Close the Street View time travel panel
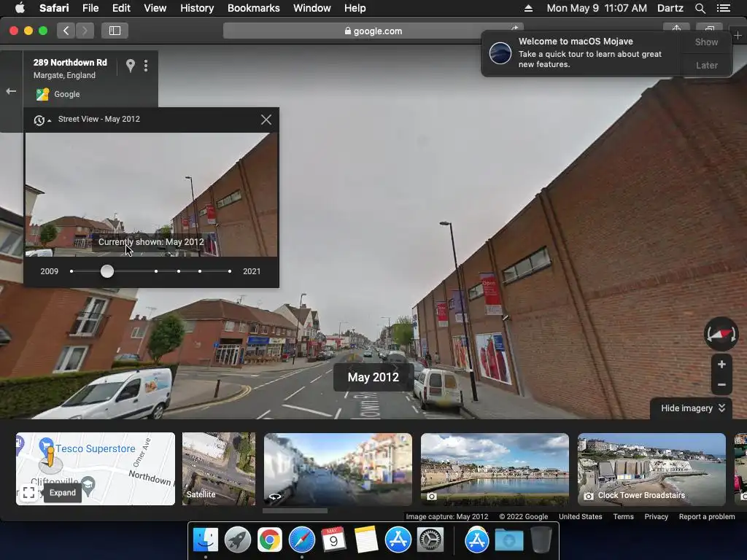The width and height of the screenshot is (747, 560). pyautogui.click(x=266, y=120)
